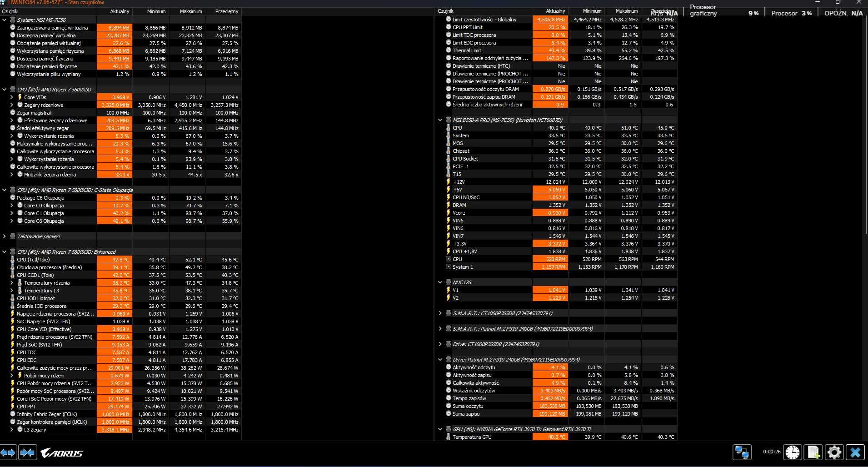Select Infinity Fabric Zegar (FCLK) row
This screenshot has width=868, height=467.
121,414
